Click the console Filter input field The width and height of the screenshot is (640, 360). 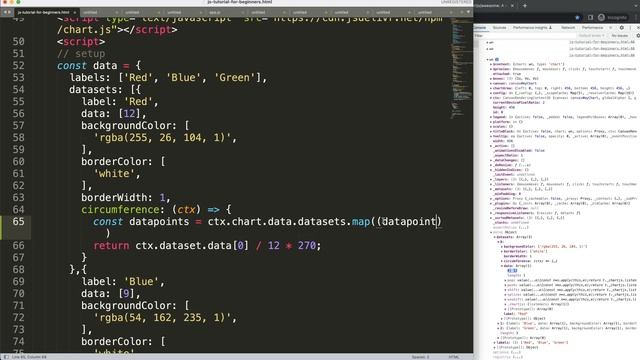pos(524,36)
